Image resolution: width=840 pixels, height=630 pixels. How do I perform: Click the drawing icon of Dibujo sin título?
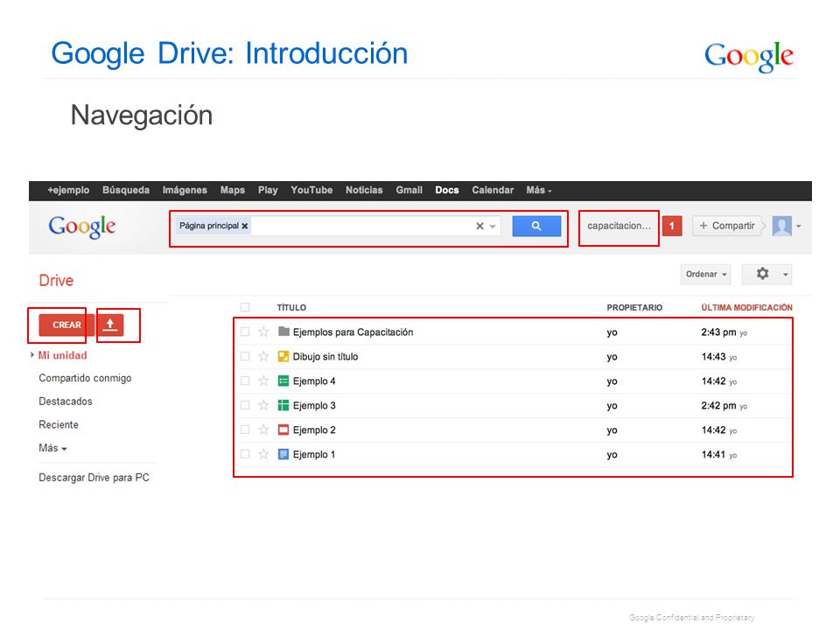tap(283, 356)
